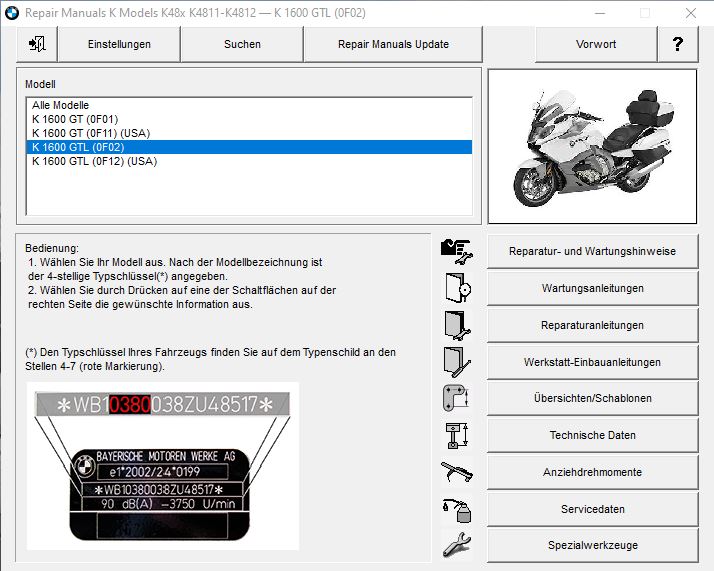Pick K 1600 GTL (0F12) (USA) model
The height and width of the screenshot is (571, 714).
(x=94, y=161)
